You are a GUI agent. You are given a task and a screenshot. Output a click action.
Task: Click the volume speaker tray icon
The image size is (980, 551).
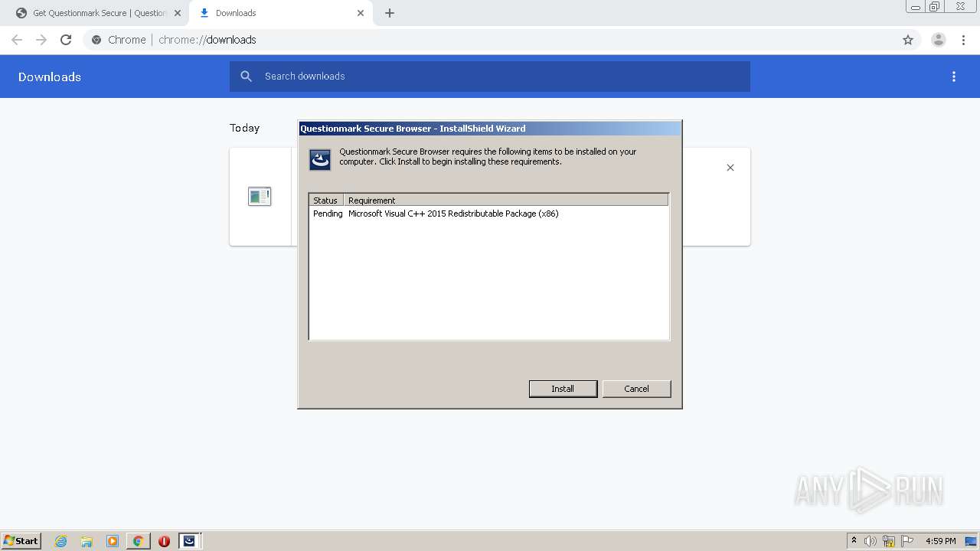[x=871, y=541]
